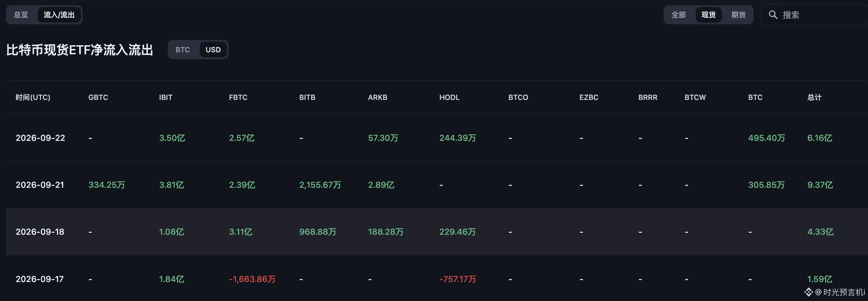The width and height of the screenshot is (868, 301).
Task: Switch to the 总览 tab
Action: pyautogui.click(x=21, y=15)
